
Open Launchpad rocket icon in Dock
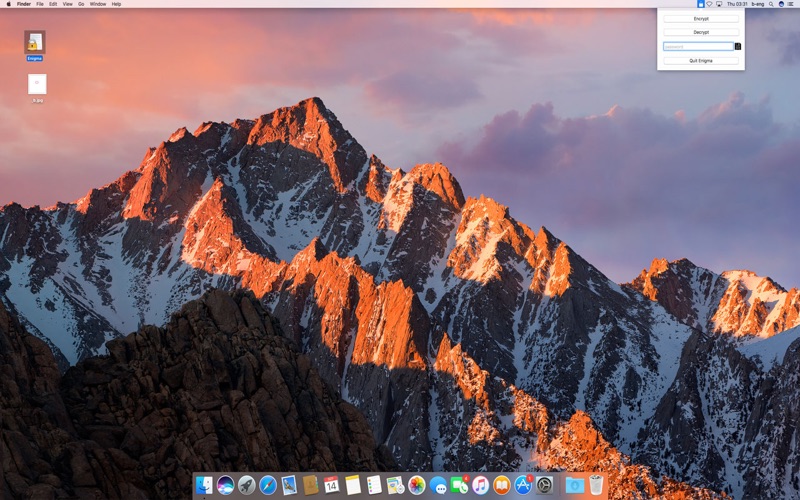[246, 485]
